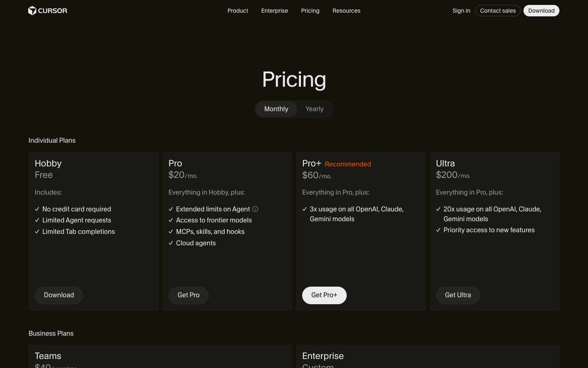Go to the Pricing nav item
588x368 pixels.
310,11
